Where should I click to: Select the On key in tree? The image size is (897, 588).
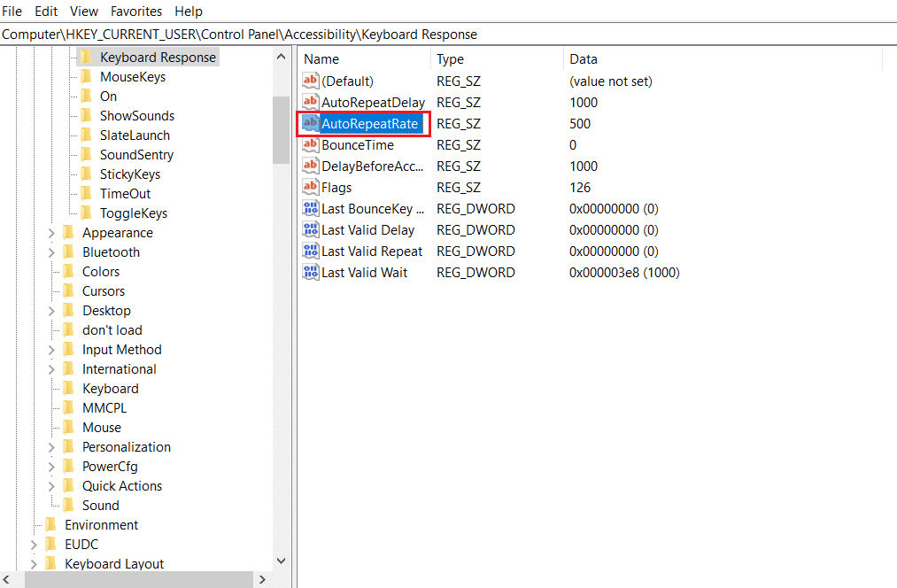coord(108,97)
